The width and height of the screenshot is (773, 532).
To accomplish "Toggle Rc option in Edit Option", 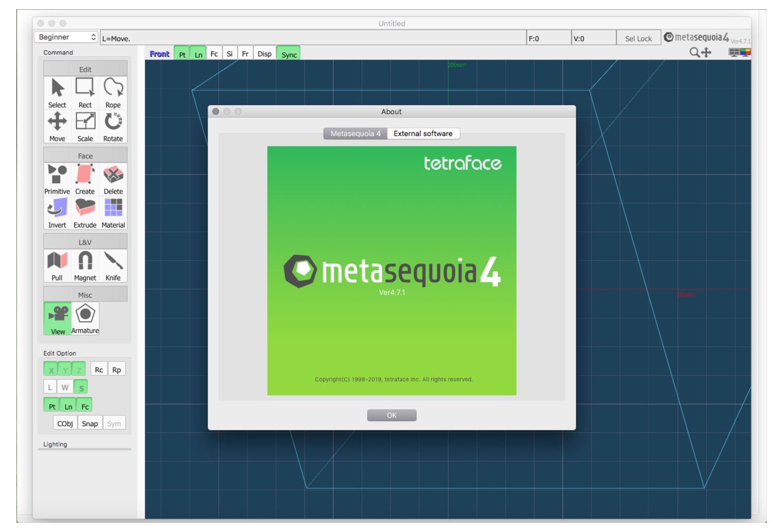I will point(99,370).
